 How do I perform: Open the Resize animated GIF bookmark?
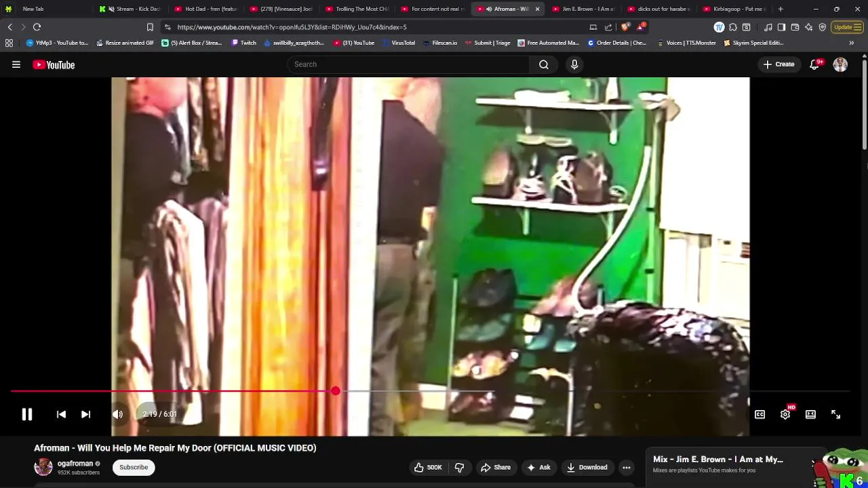(x=125, y=43)
